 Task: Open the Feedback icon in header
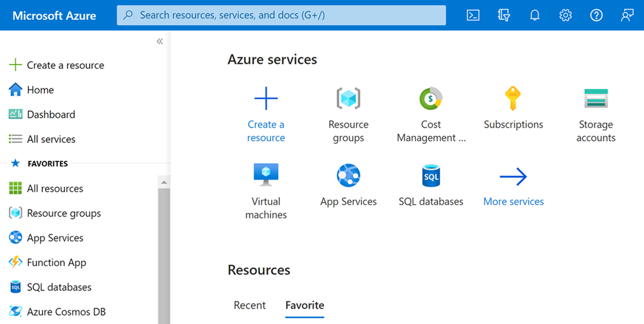[627, 15]
